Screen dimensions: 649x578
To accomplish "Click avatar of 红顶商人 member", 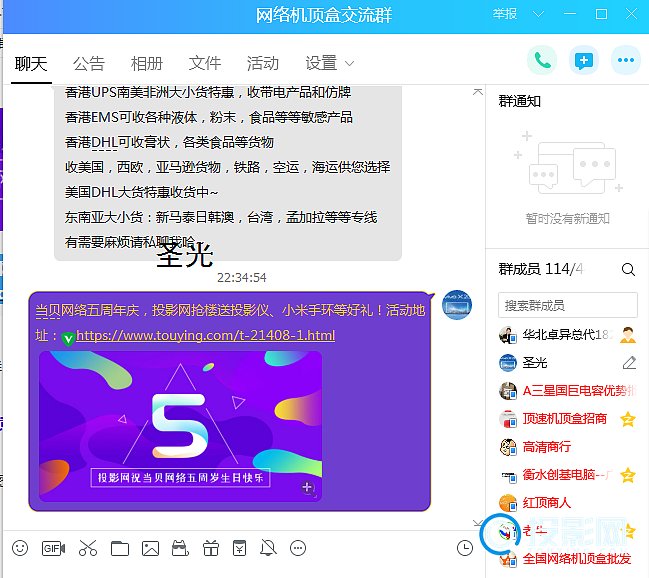I will [508, 503].
